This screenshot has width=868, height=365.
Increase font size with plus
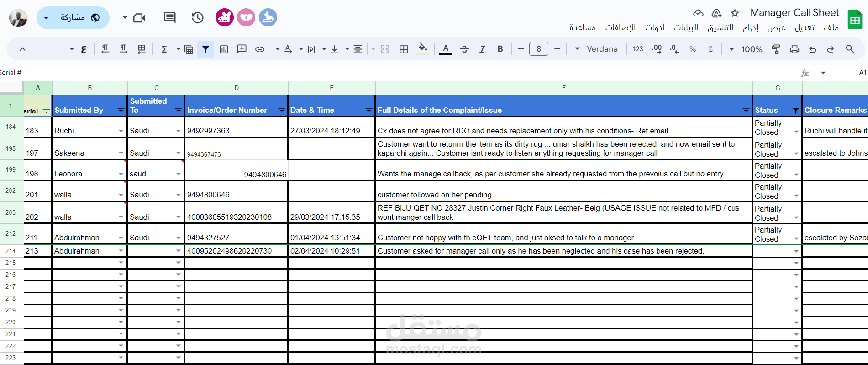(x=521, y=49)
